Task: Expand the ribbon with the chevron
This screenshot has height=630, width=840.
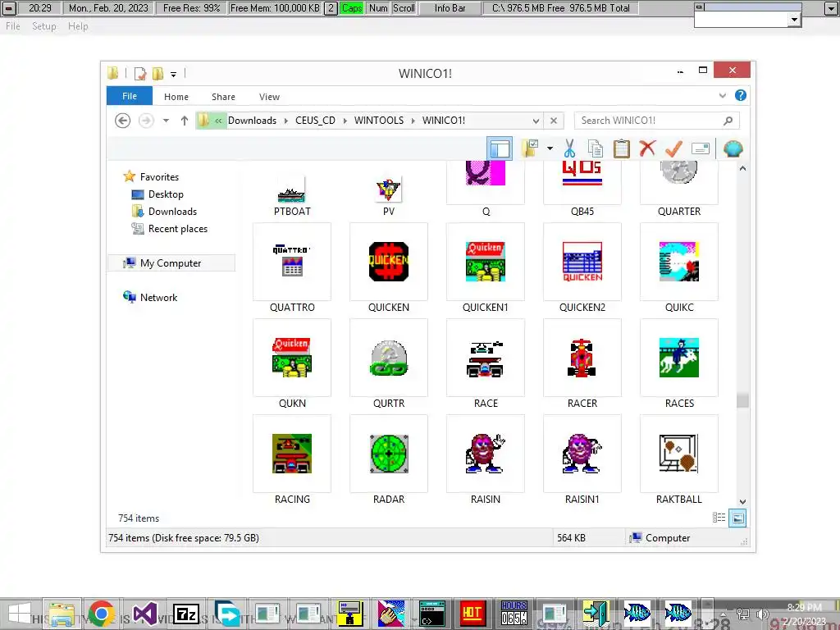Action: pyautogui.click(x=722, y=95)
